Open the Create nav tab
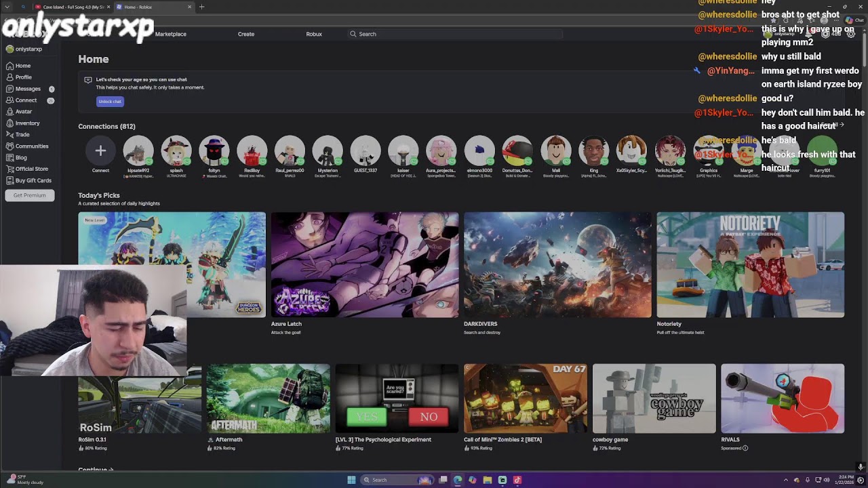 coord(246,34)
